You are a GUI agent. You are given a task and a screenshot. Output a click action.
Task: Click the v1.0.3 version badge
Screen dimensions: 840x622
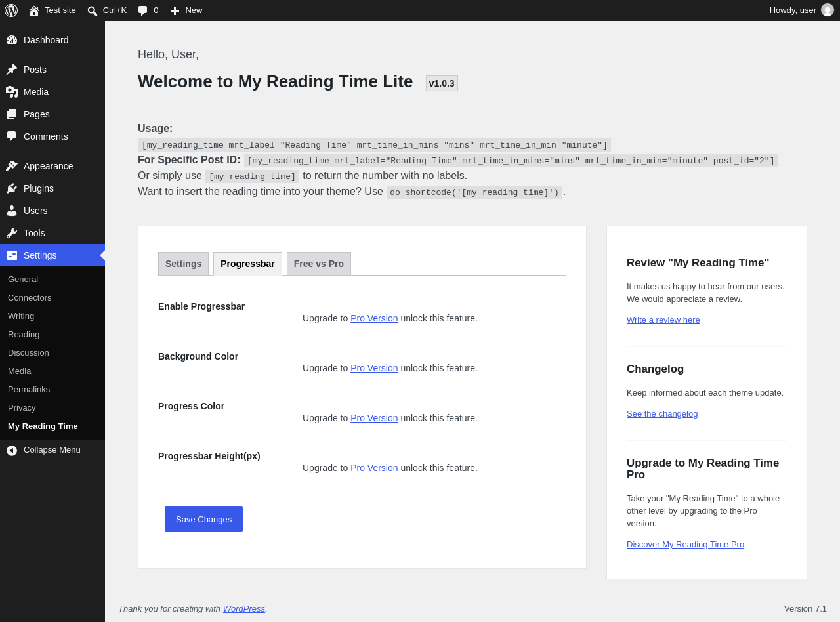tap(442, 83)
